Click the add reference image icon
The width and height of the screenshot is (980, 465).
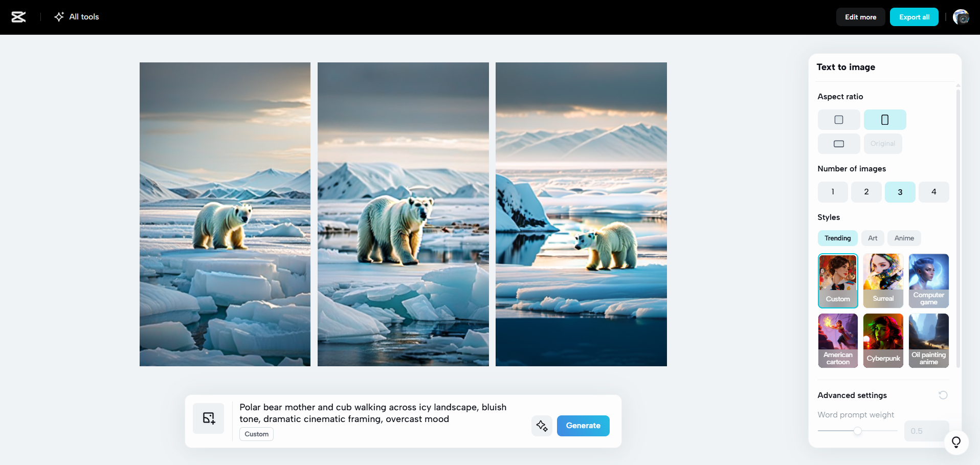click(208, 418)
